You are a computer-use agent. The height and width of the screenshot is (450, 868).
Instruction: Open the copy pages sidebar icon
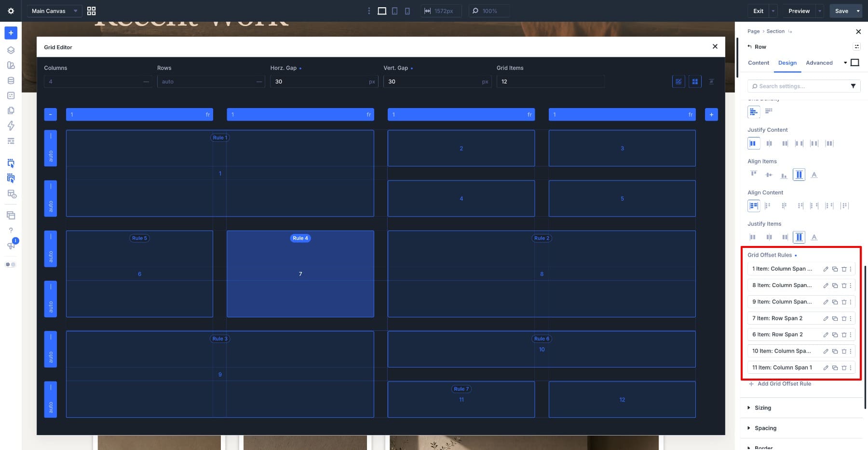pos(11,110)
